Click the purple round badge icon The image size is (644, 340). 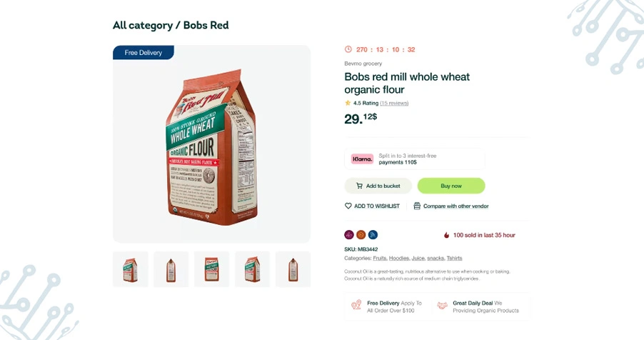349,234
